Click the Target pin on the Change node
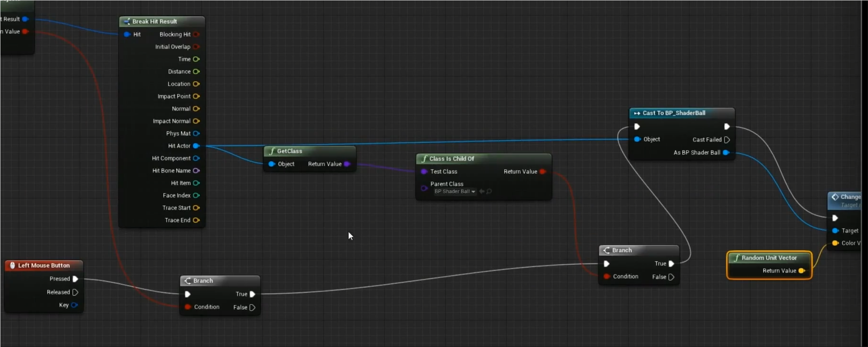 click(x=835, y=231)
